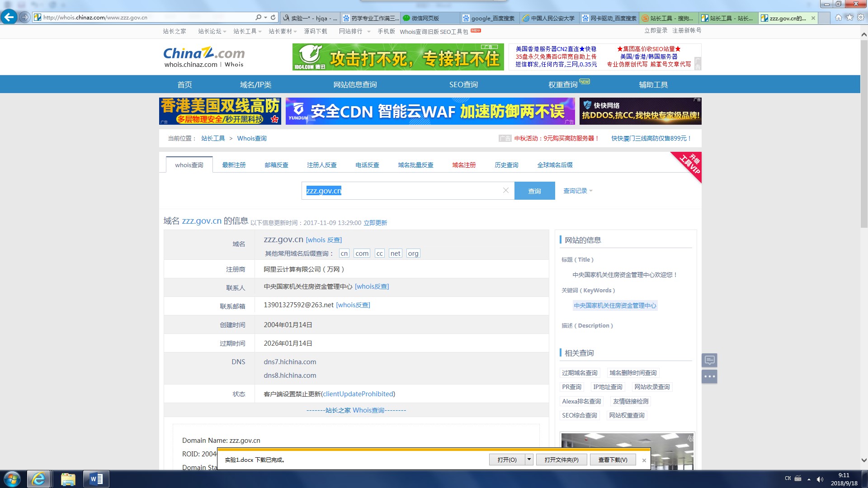Open the SEO查询 navigation menu
This screenshot has width=868, height=488.
[463, 84]
